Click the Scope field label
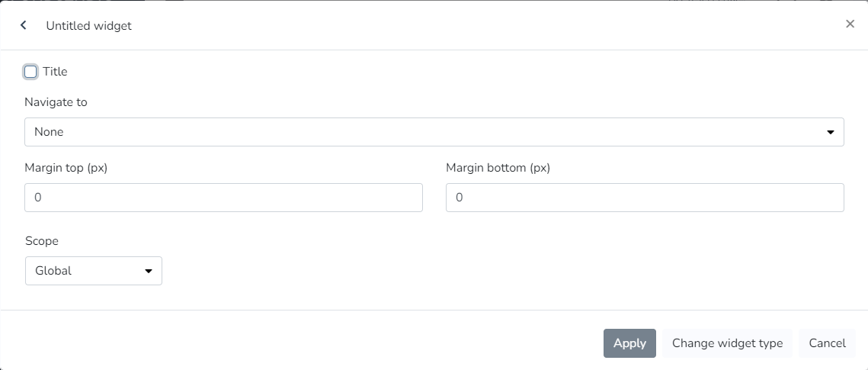The height and width of the screenshot is (370, 868). 42,241
